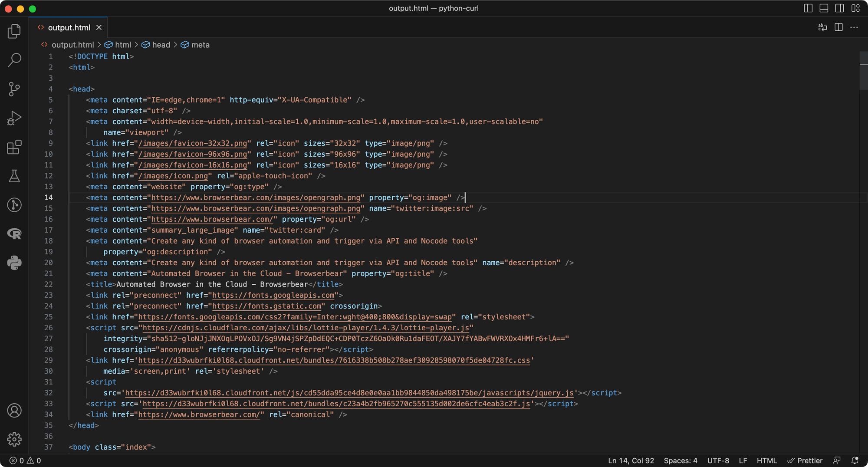
Task: Expand the chevron after head breadcrumb
Action: coord(175,45)
